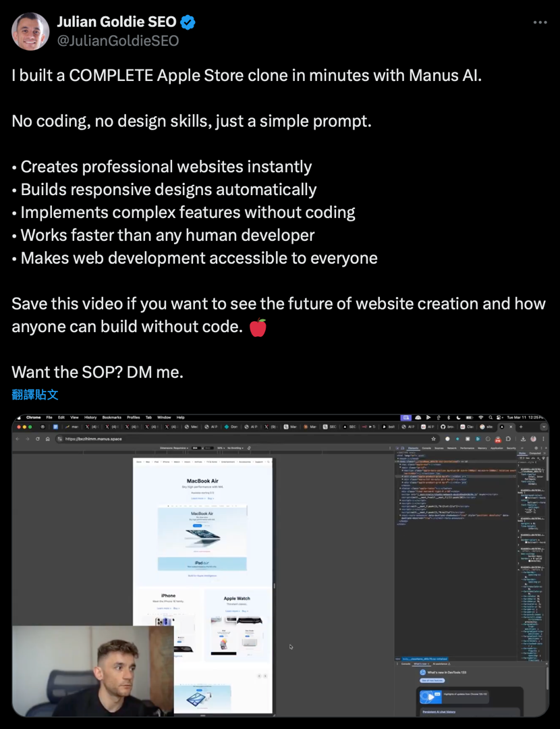560x729 pixels.
Task: Open the Chrome three-dot menu in the video
Action: (x=543, y=439)
